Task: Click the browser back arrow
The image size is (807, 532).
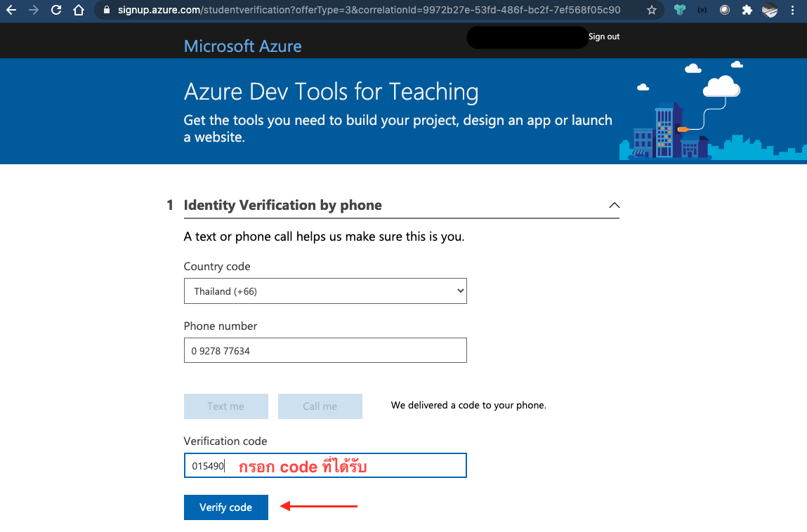Action: click(11, 11)
